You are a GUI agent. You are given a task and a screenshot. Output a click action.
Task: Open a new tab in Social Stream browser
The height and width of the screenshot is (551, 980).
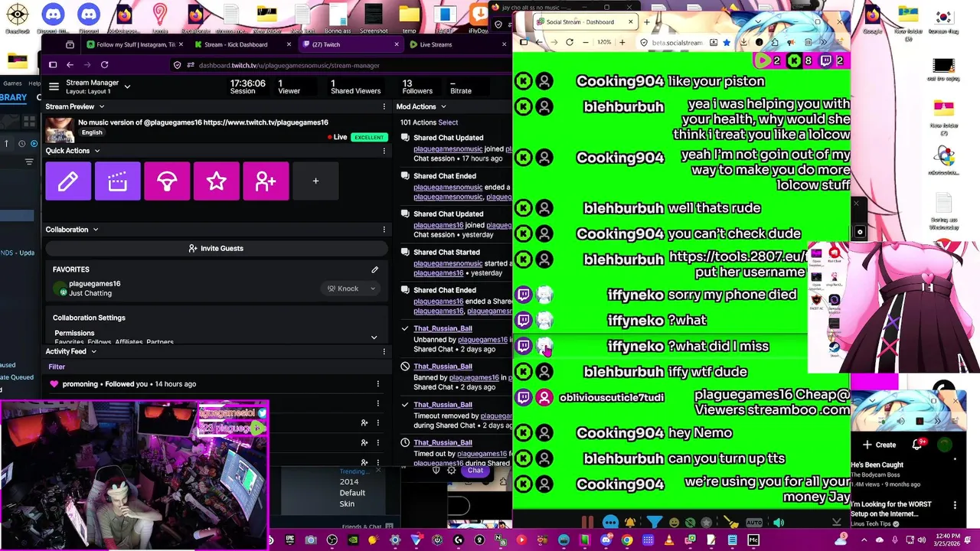[x=647, y=22]
